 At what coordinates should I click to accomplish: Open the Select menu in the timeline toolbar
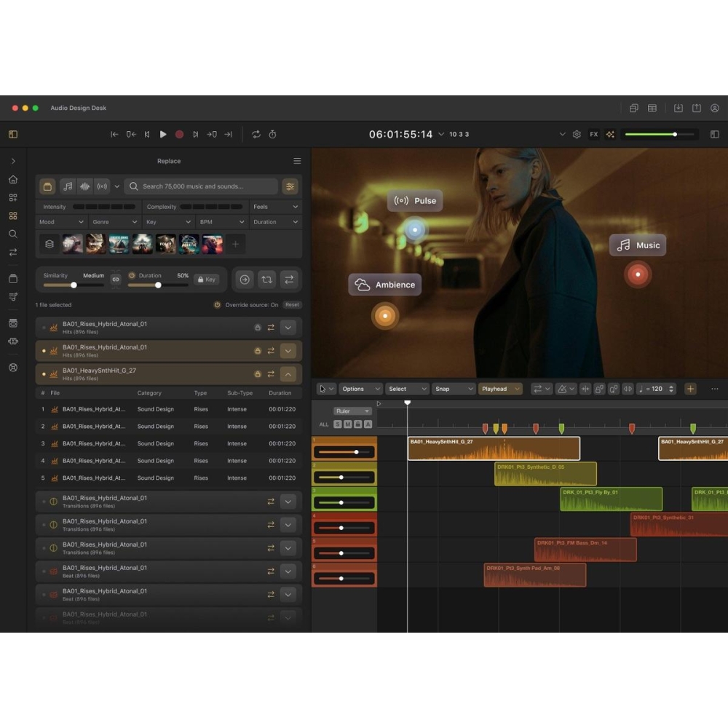click(406, 388)
